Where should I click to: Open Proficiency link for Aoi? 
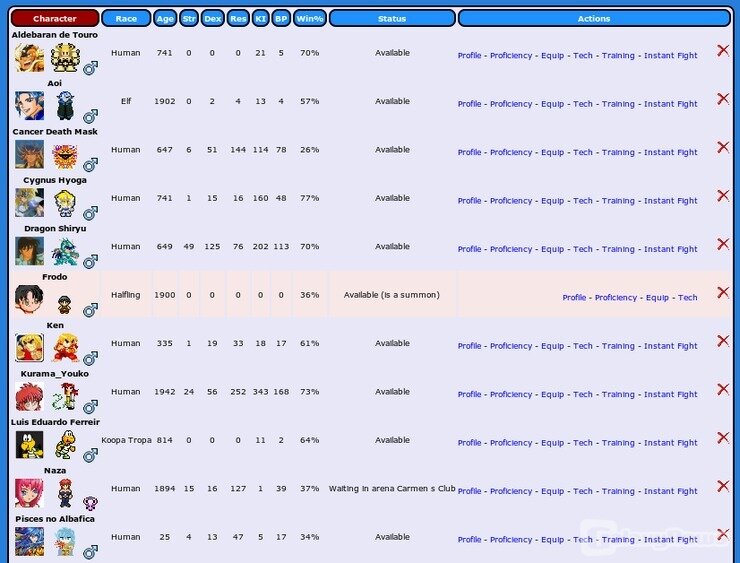511,104
